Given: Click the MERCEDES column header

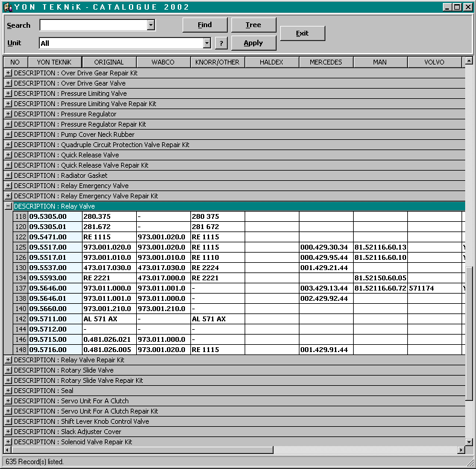Looking at the screenshot, I should [x=326, y=62].
